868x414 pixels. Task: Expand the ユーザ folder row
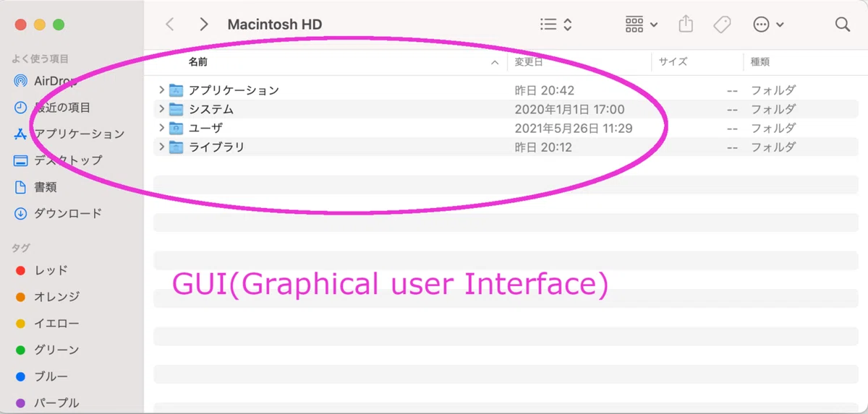(x=161, y=128)
